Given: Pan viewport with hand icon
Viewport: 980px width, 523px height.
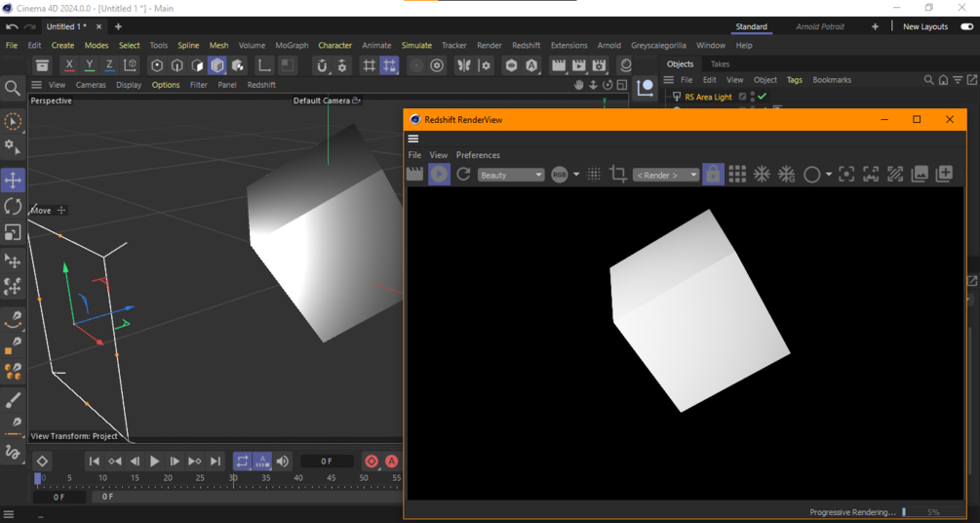Looking at the screenshot, I should pyautogui.click(x=579, y=85).
